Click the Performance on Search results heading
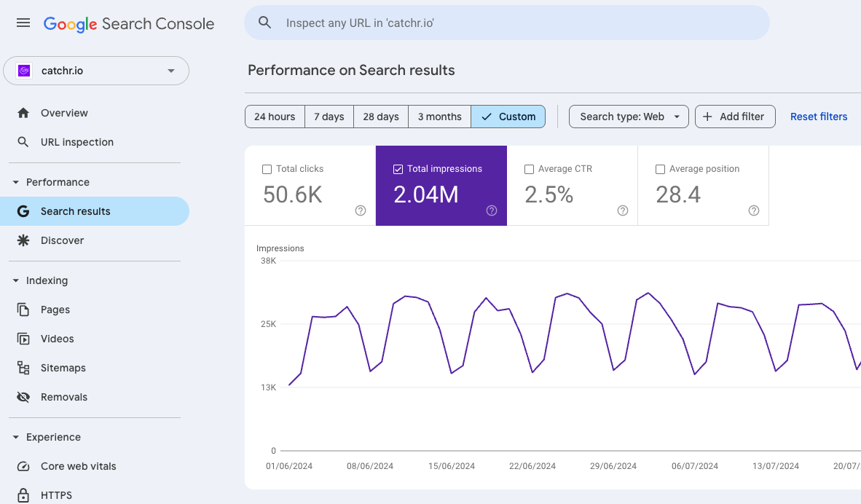The height and width of the screenshot is (504, 861). coord(351,70)
